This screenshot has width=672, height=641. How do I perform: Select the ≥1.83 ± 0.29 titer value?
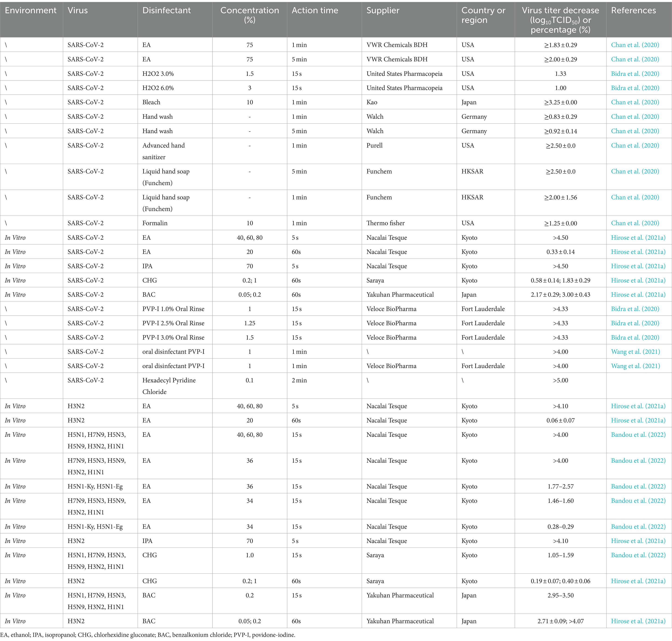560,45
